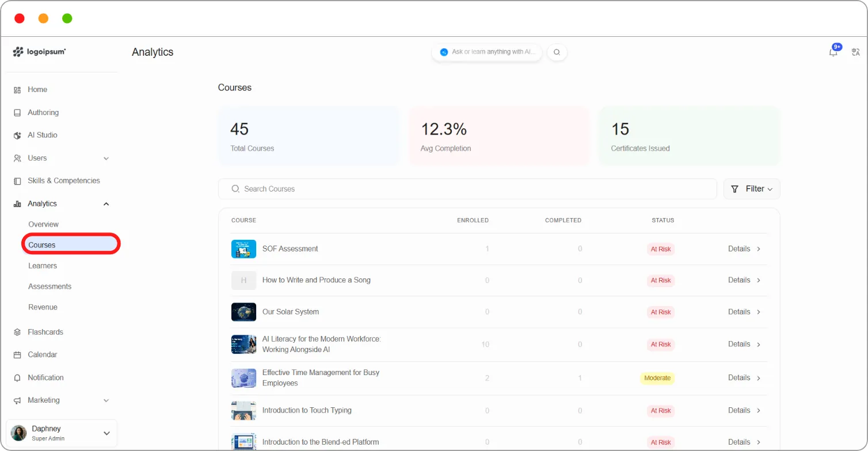Select Overview under Analytics
Image resolution: width=868 pixels, height=451 pixels.
point(44,224)
